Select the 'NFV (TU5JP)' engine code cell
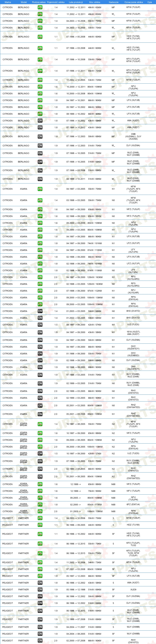 coord(133,491)
